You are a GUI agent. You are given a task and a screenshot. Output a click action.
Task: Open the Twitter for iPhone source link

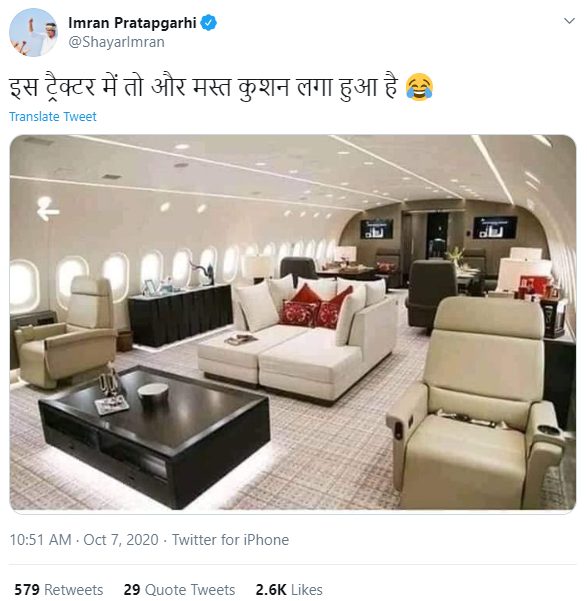(230, 540)
